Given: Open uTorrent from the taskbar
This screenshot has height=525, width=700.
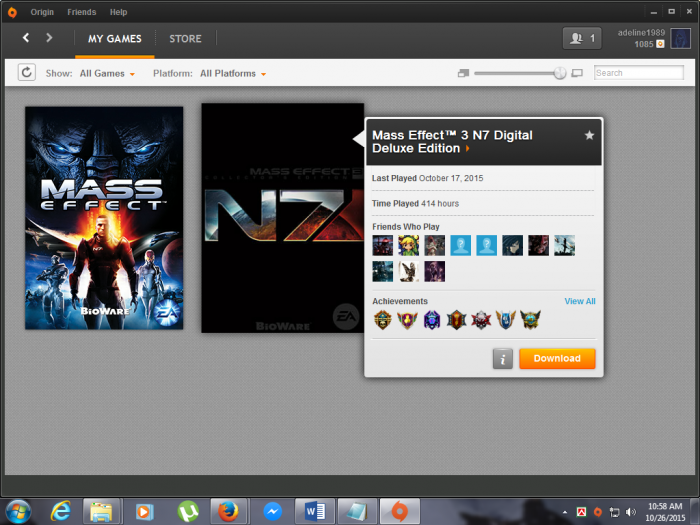Looking at the screenshot, I should [x=188, y=512].
